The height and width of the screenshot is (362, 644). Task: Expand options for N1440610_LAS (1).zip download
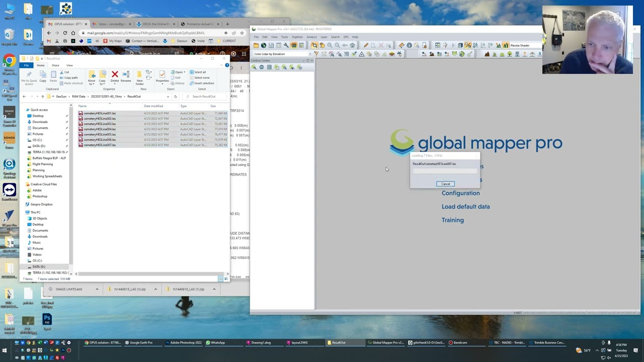pos(214,289)
